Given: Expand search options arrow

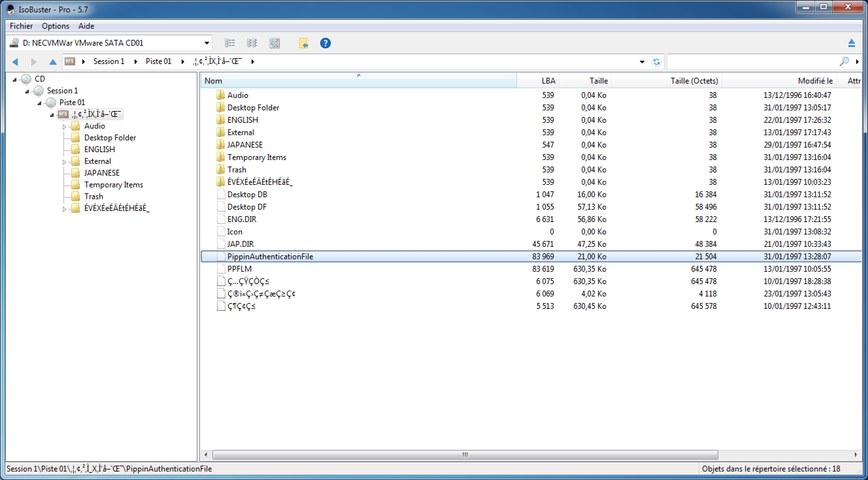Looking at the screenshot, I should [857, 62].
